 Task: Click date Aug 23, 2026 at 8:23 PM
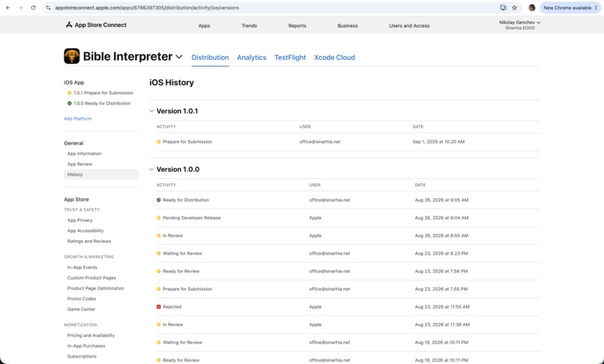(x=441, y=253)
